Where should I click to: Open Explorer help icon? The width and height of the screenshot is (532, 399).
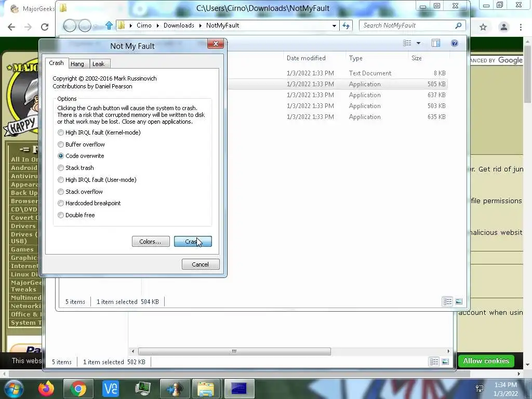tap(455, 43)
